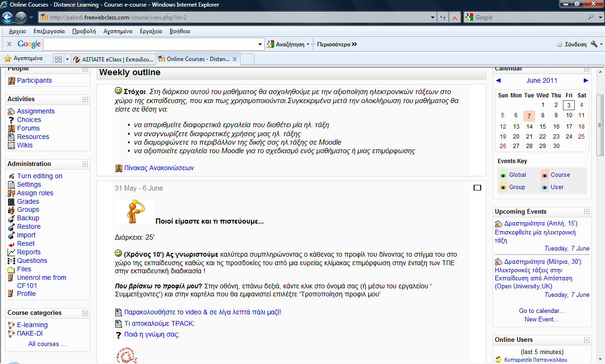Toggle Global events eye icon
Image resolution: width=605 pixels, height=364 pixels.
(x=503, y=175)
